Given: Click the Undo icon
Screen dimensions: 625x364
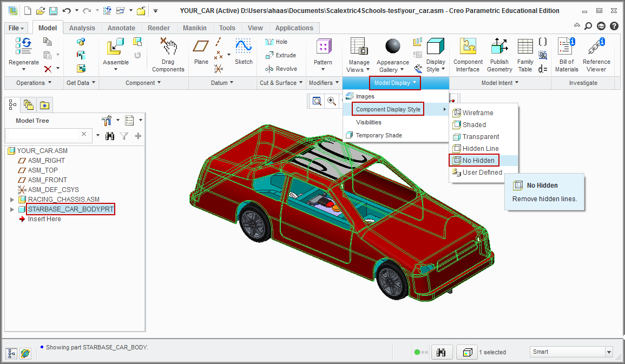Looking at the screenshot, I should tap(67, 11).
